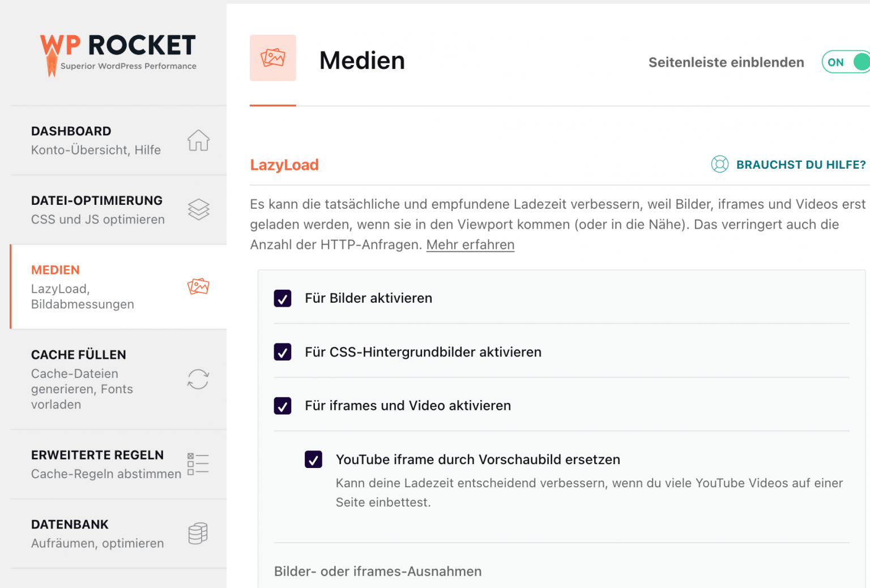Disable Für iframes und Video aktivieren

click(x=283, y=406)
